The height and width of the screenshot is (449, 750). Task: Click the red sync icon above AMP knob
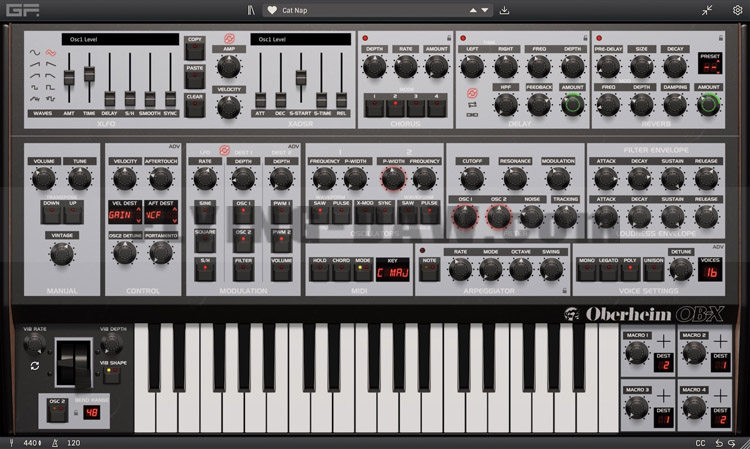[x=229, y=39]
